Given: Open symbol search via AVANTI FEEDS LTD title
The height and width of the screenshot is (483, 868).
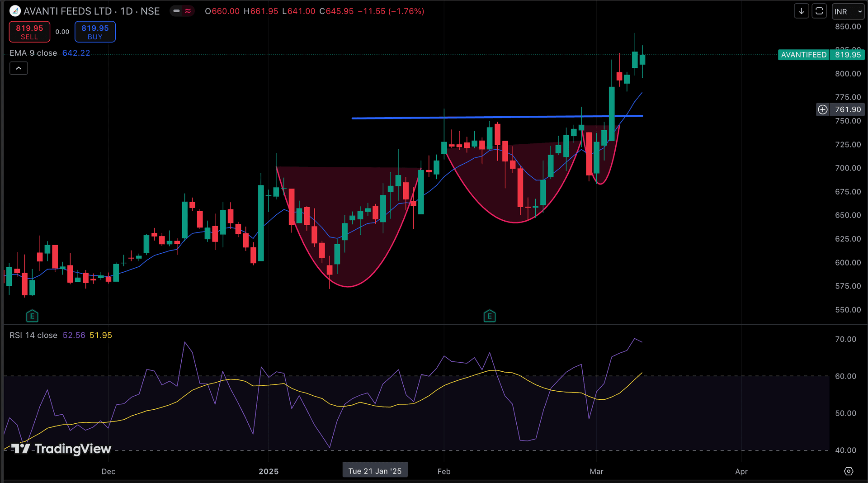Looking at the screenshot, I should (68, 11).
